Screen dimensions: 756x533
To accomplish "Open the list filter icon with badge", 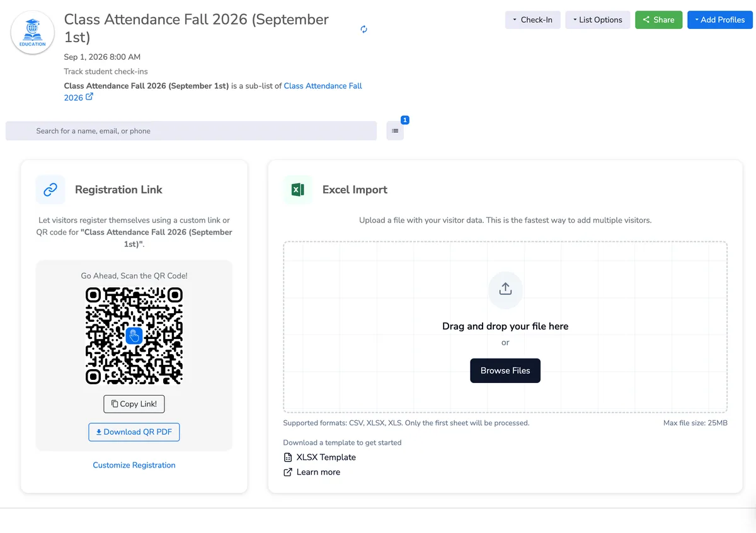I will 395,131.
